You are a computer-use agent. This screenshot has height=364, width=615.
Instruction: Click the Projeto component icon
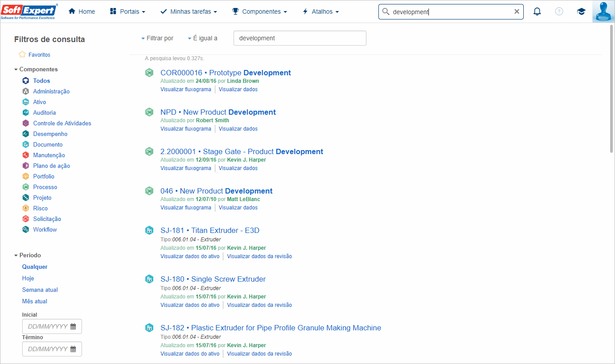(25, 197)
